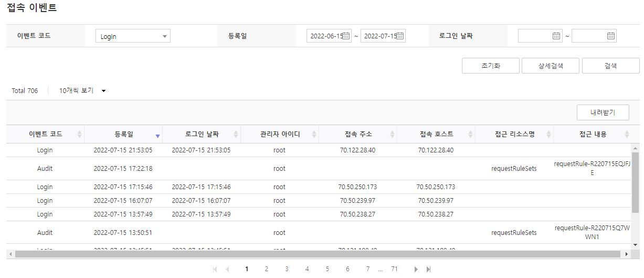
Task: Click the 관리자 아이디 column header
Action: (280, 134)
